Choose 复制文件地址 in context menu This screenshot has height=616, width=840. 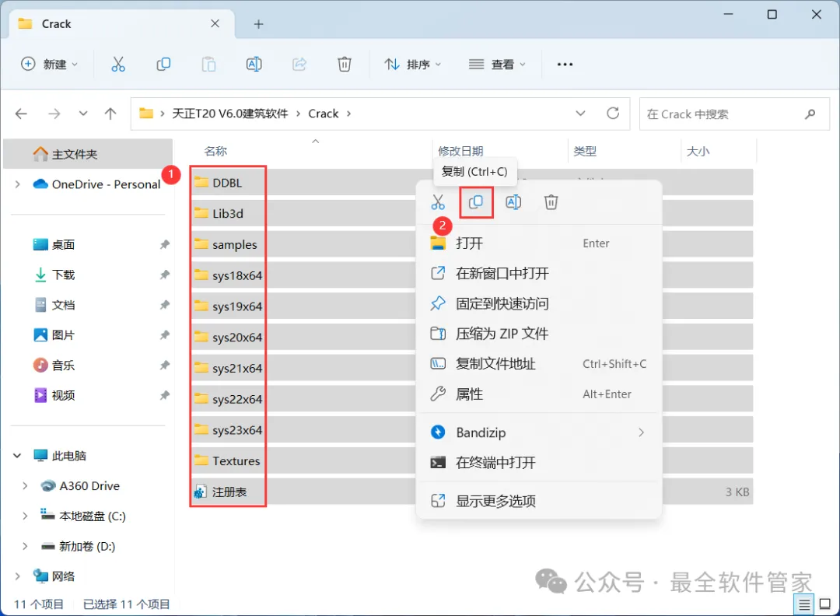coord(539,364)
